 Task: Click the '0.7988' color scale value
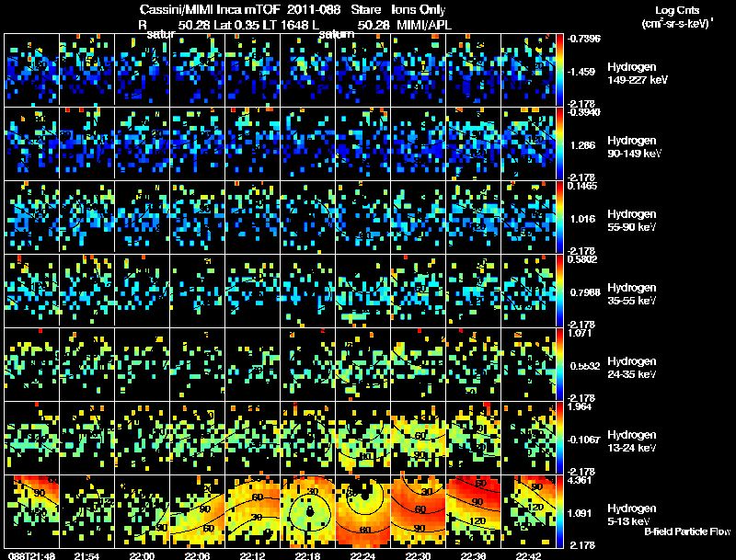585,292
